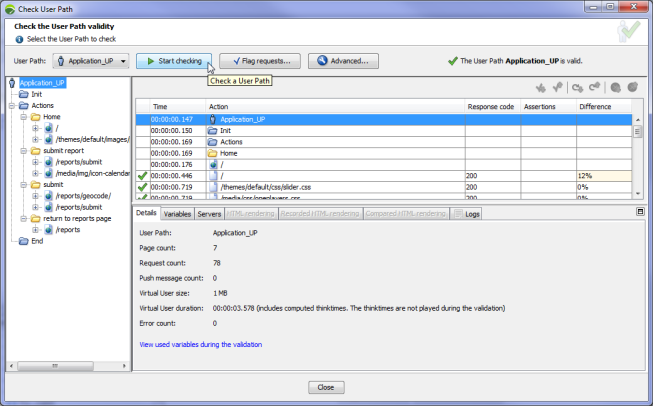Image resolution: width=653 pixels, height=406 pixels.
Task: Expand the /reports/geocode/ request node
Action: tap(35, 196)
